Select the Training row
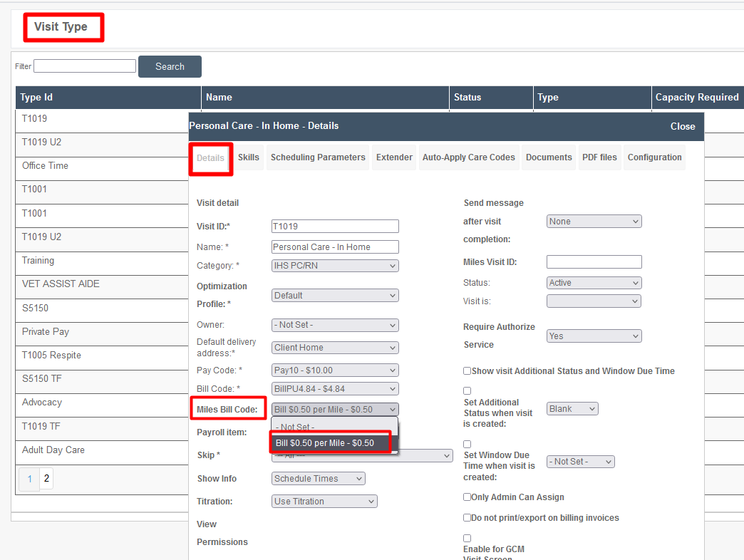 click(102, 264)
